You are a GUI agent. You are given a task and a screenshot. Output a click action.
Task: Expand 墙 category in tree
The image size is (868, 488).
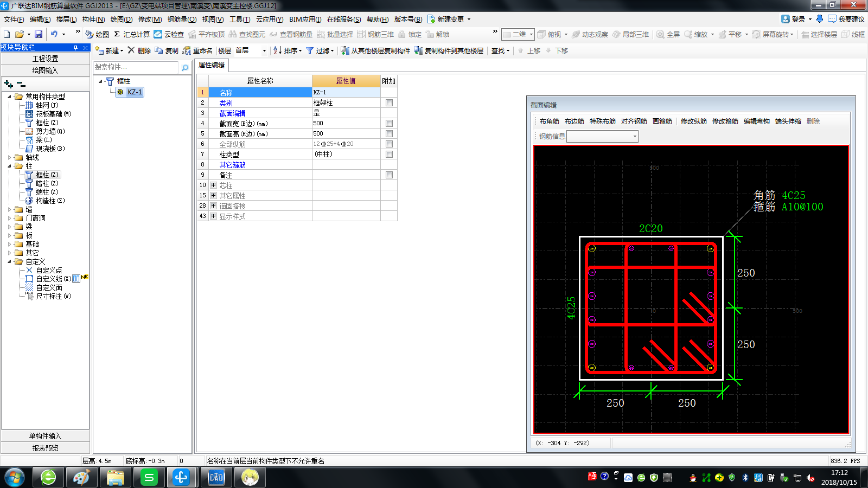pyautogui.click(x=9, y=209)
